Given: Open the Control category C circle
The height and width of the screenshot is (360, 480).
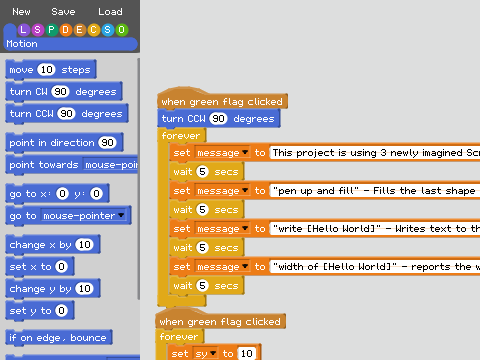Looking at the screenshot, I should [93, 30].
